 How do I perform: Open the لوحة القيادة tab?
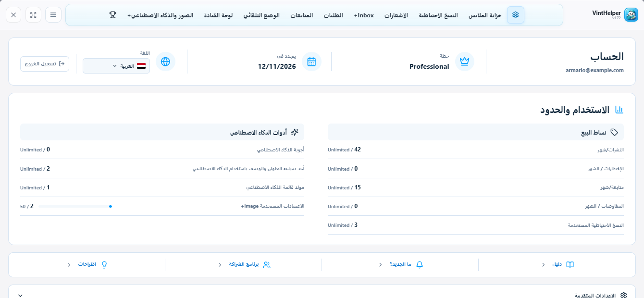(x=218, y=15)
